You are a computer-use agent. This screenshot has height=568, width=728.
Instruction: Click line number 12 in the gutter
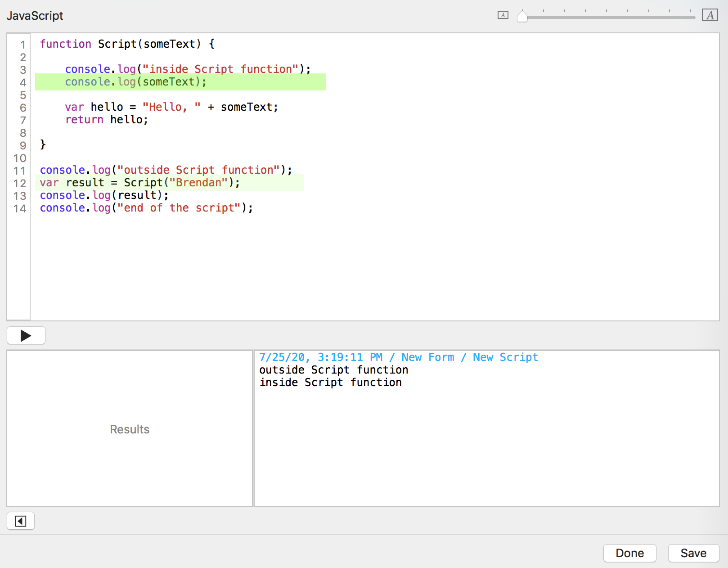pos(20,183)
